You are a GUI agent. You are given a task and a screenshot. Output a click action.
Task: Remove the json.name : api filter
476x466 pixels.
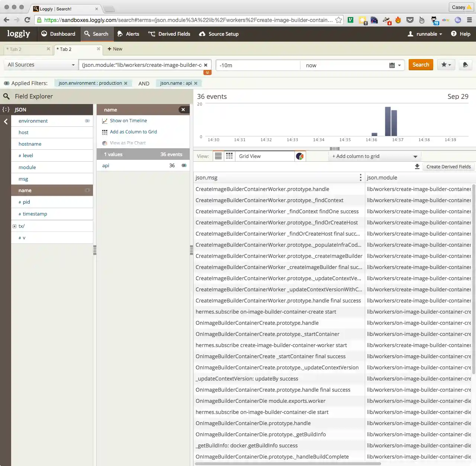point(196,83)
